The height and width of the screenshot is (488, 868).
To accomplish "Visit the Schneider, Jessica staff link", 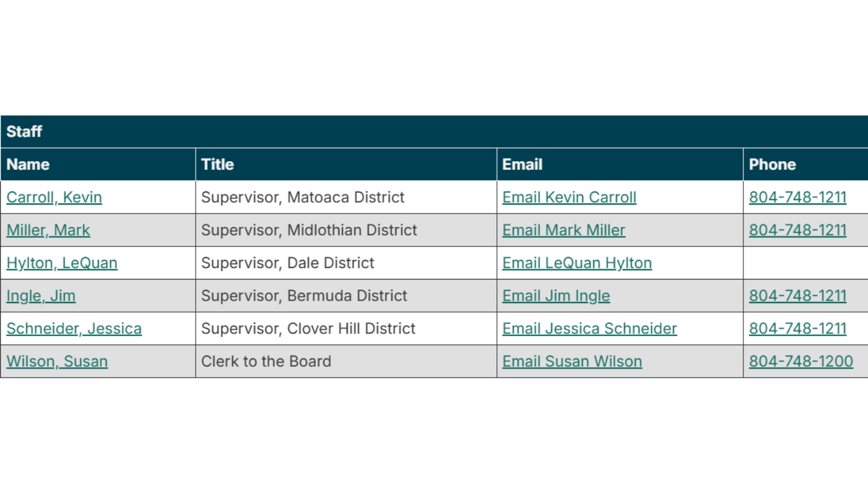I will (x=74, y=329).
